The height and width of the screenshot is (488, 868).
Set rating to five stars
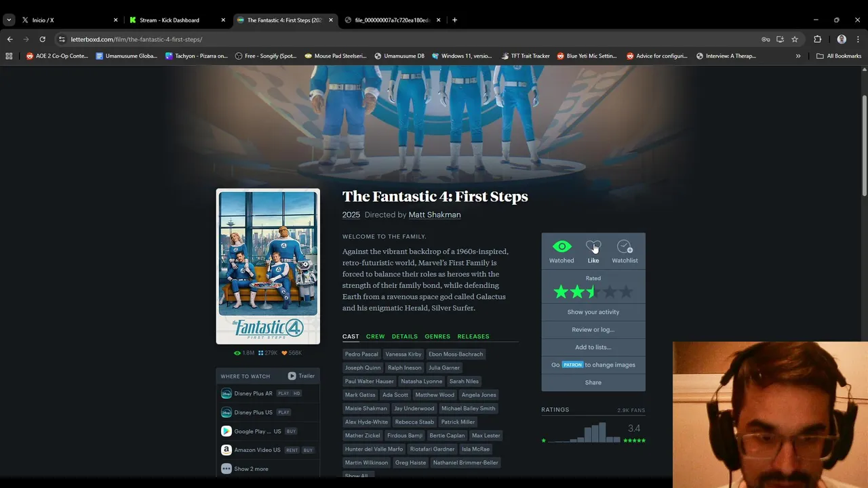coord(626,292)
